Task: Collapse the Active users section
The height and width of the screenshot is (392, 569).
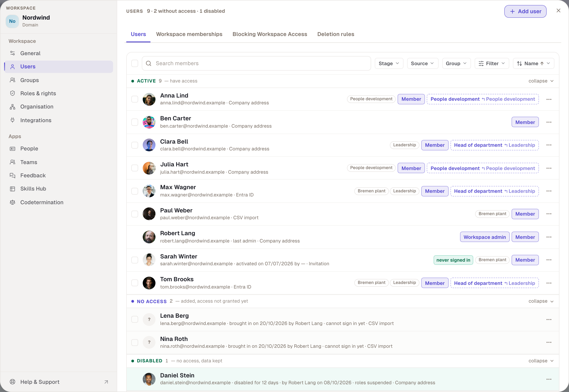Action: [541, 81]
